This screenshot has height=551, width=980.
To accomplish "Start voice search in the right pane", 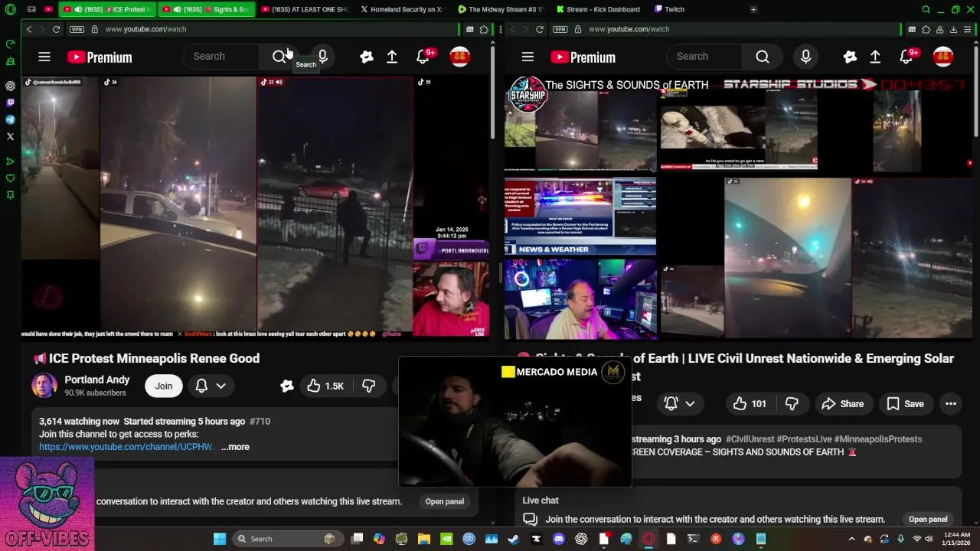I will tap(805, 57).
